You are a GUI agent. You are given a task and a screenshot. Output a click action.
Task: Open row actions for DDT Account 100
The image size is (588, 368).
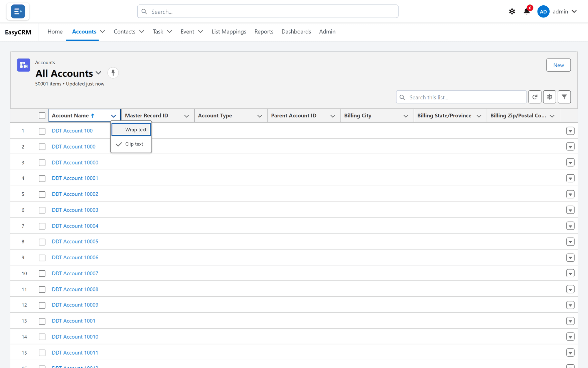tap(570, 131)
